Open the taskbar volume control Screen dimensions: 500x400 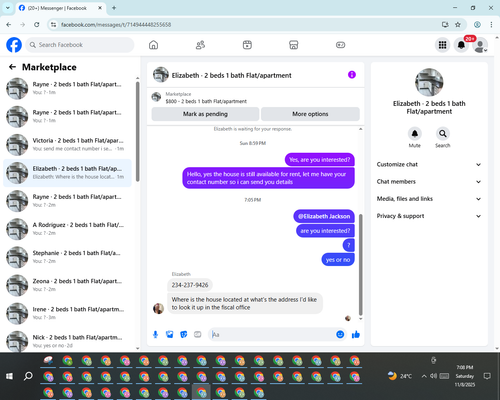pyautogui.click(x=434, y=376)
